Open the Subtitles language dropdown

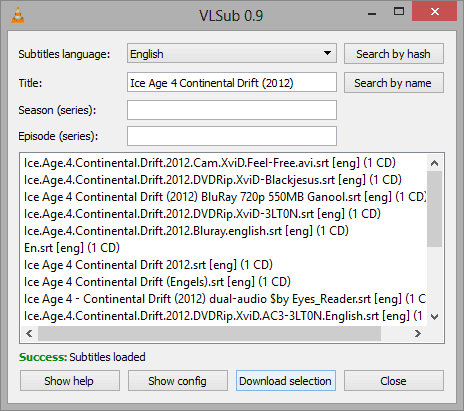(232, 53)
